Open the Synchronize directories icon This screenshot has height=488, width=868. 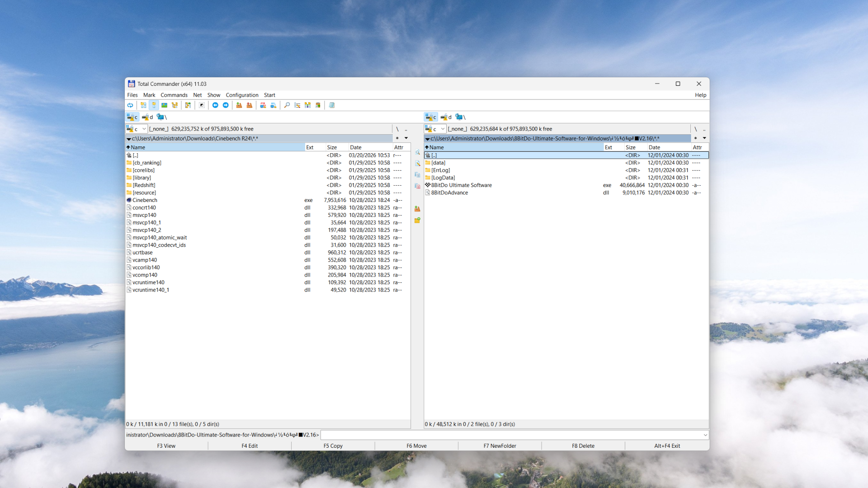coord(308,105)
